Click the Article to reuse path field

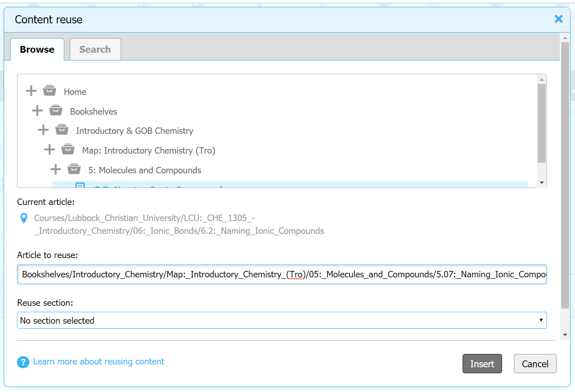(282, 275)
